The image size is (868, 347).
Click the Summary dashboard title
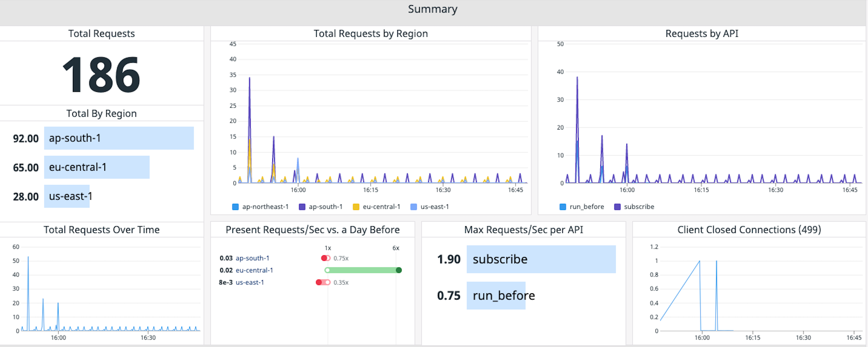pyautogui.click(x=432, y=9)
